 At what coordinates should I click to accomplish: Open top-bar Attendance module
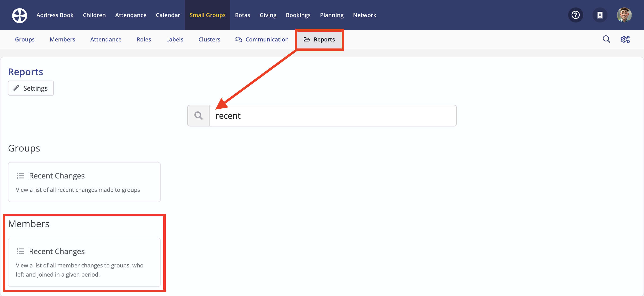point(131,15)
